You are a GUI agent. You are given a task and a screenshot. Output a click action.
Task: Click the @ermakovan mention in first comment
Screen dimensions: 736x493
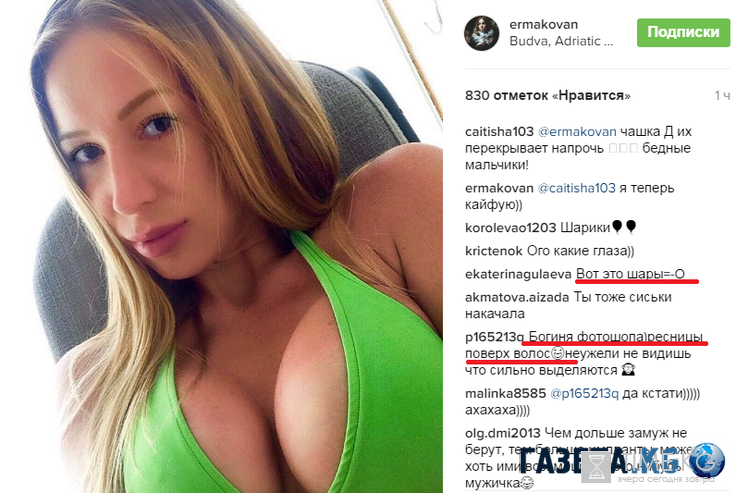(577, 132)
